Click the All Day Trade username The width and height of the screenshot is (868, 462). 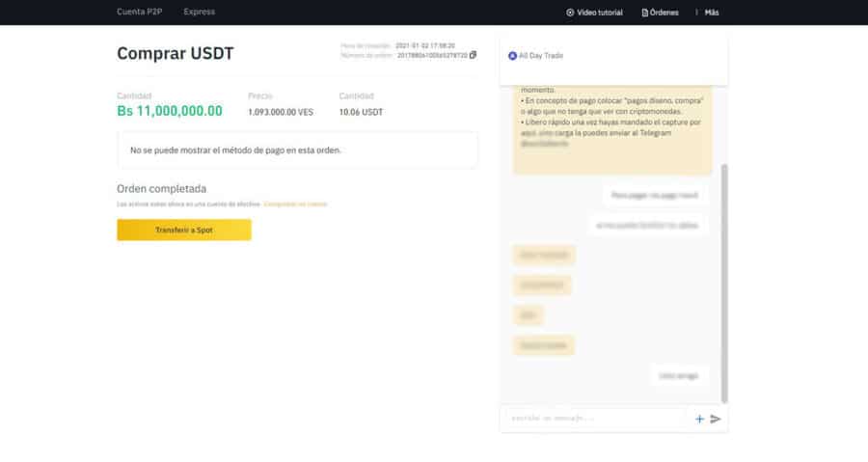coord(541,56)
